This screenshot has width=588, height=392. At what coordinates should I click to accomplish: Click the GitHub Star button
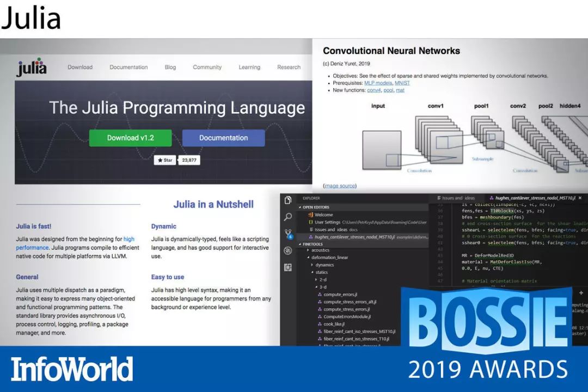coord(164,160)
